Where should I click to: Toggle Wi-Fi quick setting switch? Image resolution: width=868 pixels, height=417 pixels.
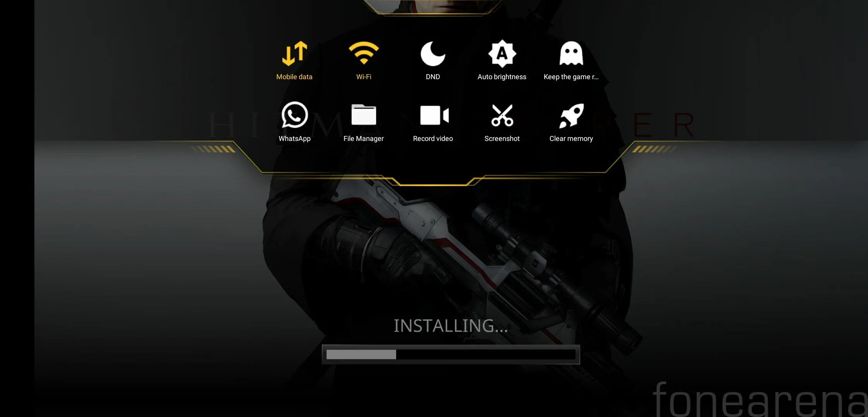(x=364, y=60)
